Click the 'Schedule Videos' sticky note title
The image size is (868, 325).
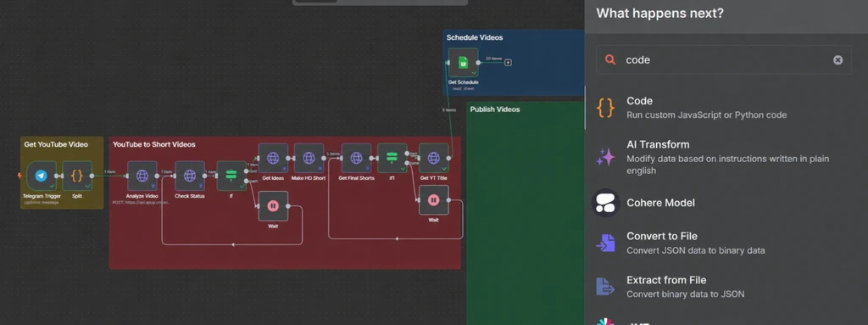point(475,37)
